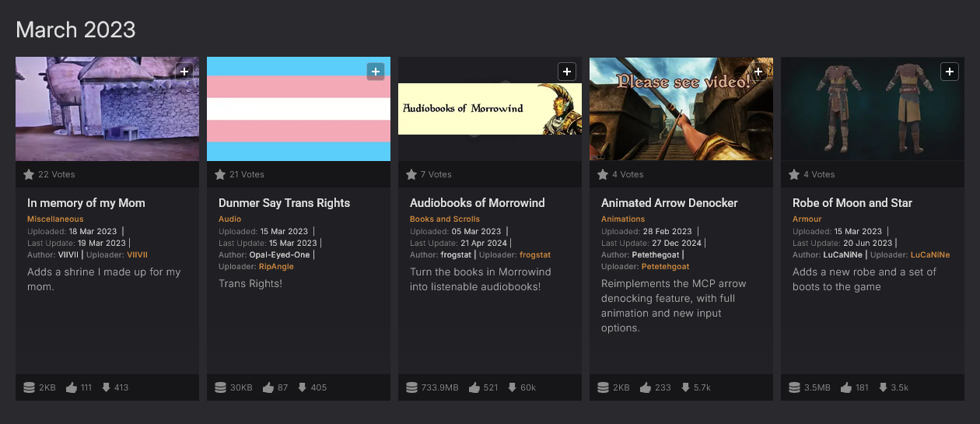Click star icon beside 21 Votes

[220, 174]
